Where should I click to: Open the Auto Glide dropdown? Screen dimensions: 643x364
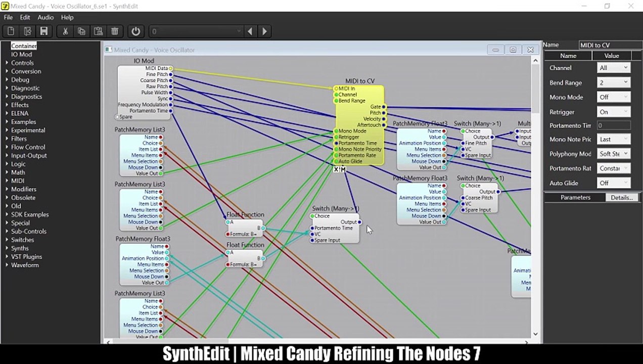[614, 183]
